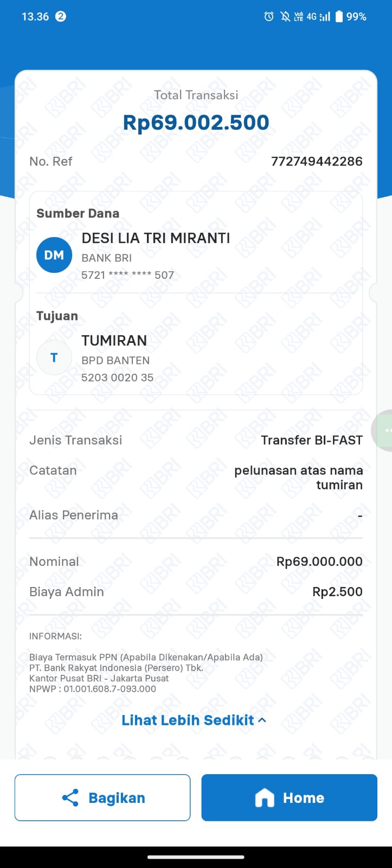Tap the 4G signal strength icon
Screen dimensions: 392x868
click(319, 17)
